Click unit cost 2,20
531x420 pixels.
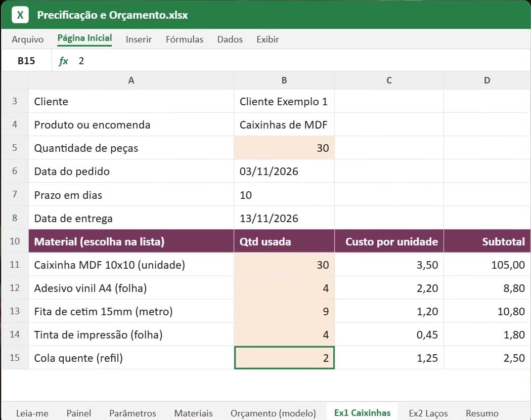[389, 288]
